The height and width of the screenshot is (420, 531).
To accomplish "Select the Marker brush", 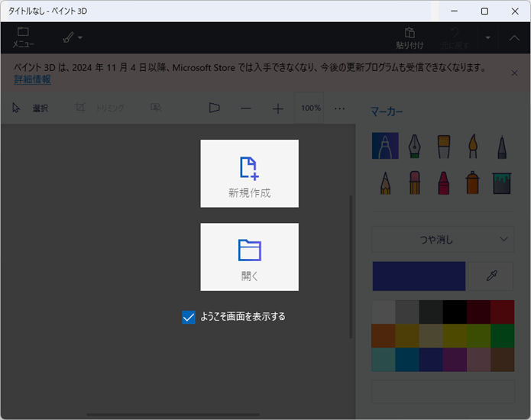I will (385, 146).
